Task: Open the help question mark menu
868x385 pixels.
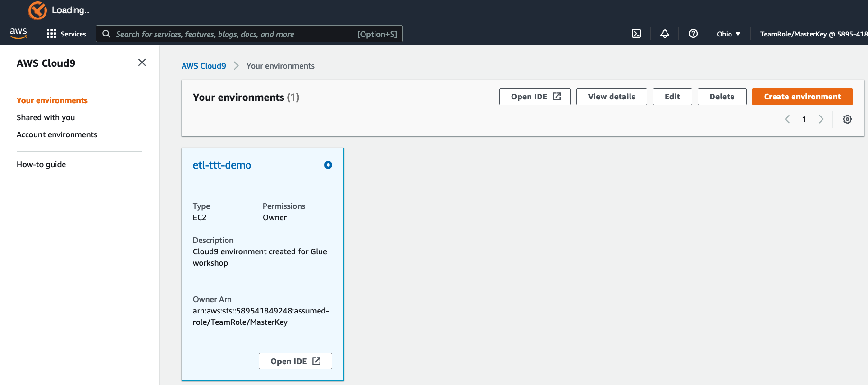Action: pyautogui.click(x=693, y=34)
